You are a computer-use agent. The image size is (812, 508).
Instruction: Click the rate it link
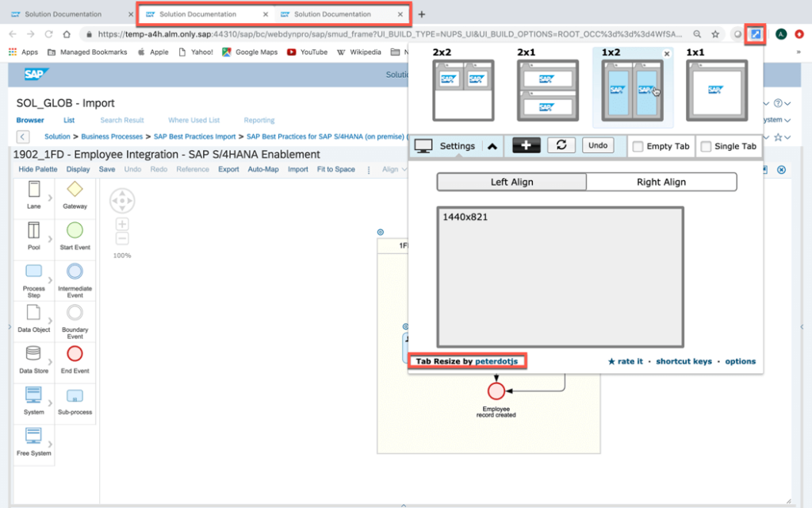pos(626,361)
